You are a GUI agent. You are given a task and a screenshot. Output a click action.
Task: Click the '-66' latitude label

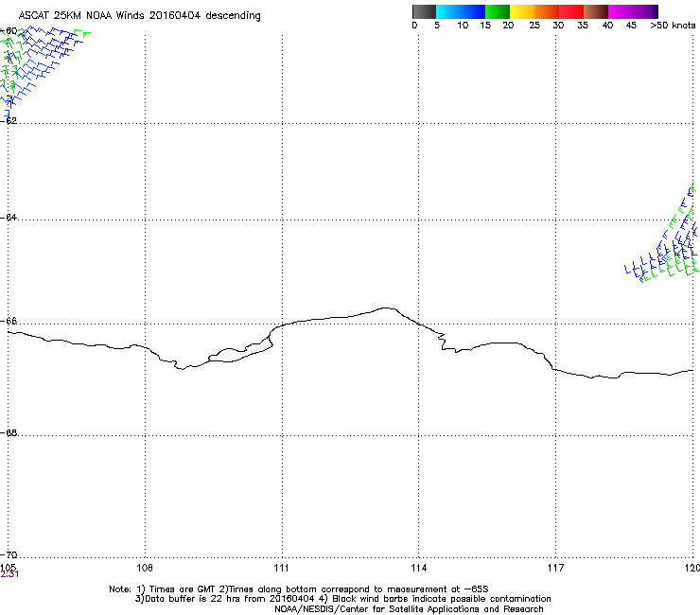[9, 322]
